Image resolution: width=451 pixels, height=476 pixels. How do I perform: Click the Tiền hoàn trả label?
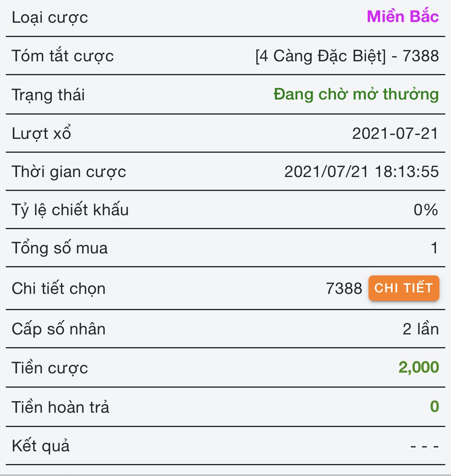pyautogui.click(x=60, y=407)
